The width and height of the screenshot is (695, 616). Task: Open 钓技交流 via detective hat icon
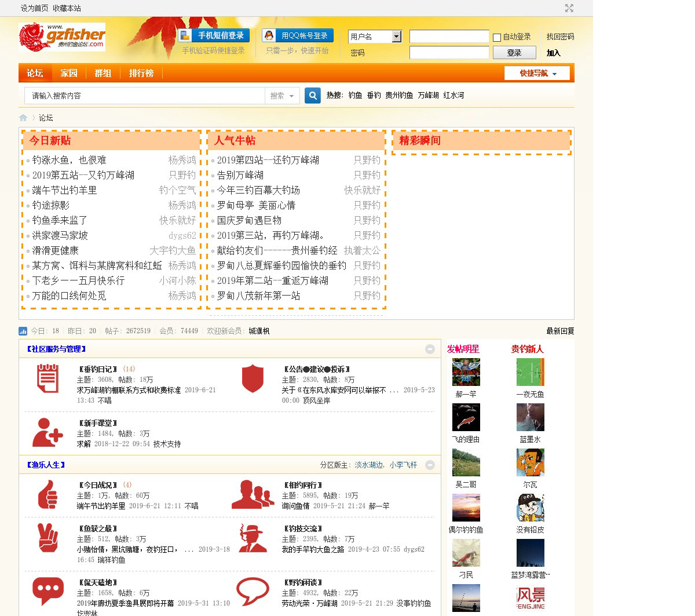click(x=253, y=538)
